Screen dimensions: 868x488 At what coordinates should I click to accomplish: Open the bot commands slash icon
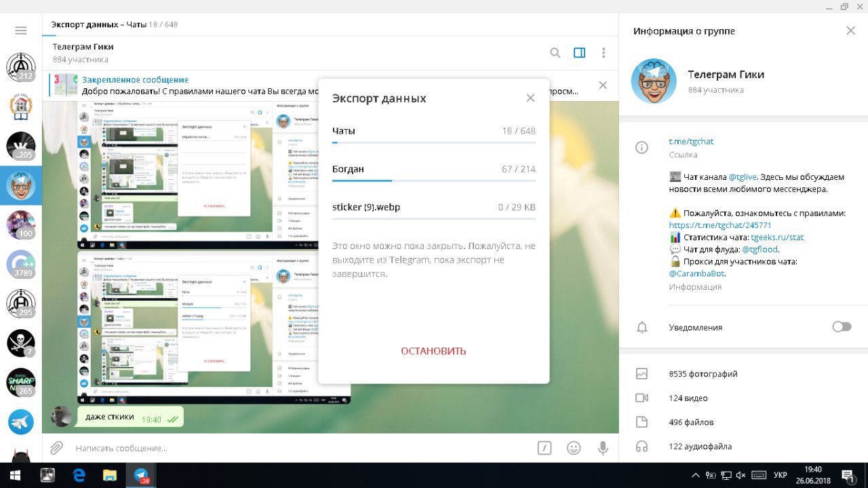pos(544,448)
